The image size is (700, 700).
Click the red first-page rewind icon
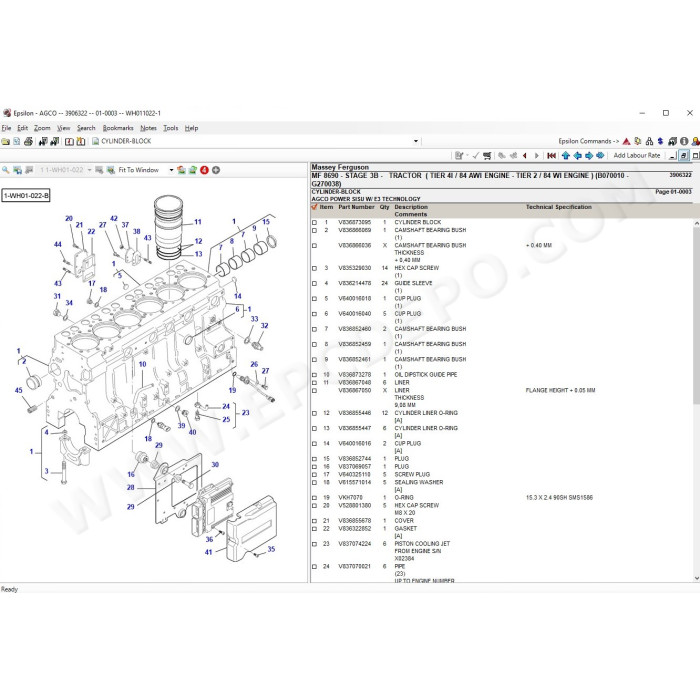click(x=552, y=155)
